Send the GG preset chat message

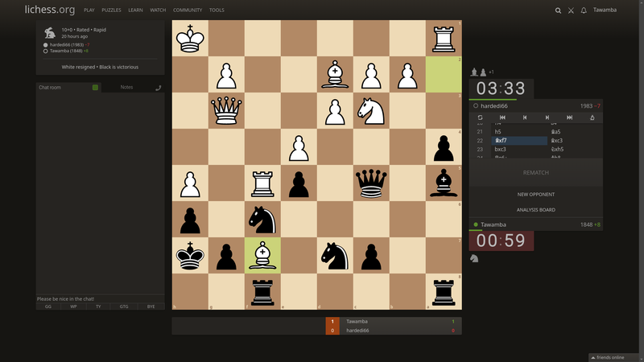coord(48,306)
